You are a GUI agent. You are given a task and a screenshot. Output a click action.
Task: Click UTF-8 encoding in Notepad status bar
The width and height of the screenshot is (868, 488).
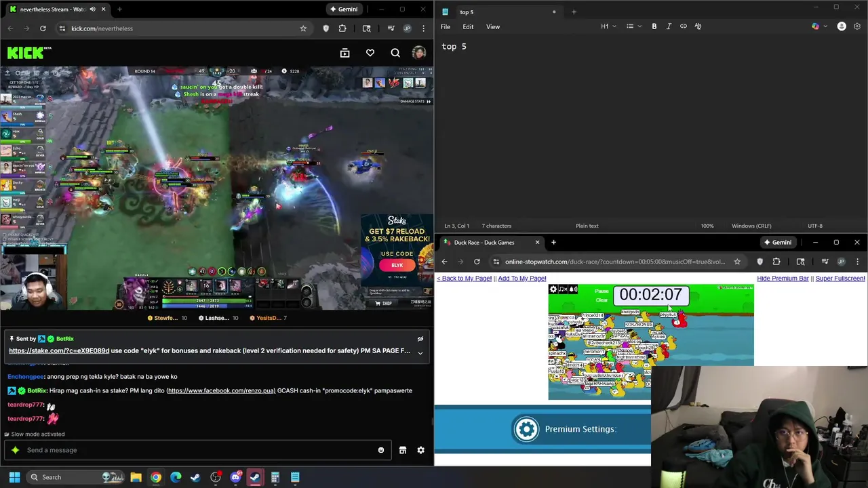[x=815, y=226]
